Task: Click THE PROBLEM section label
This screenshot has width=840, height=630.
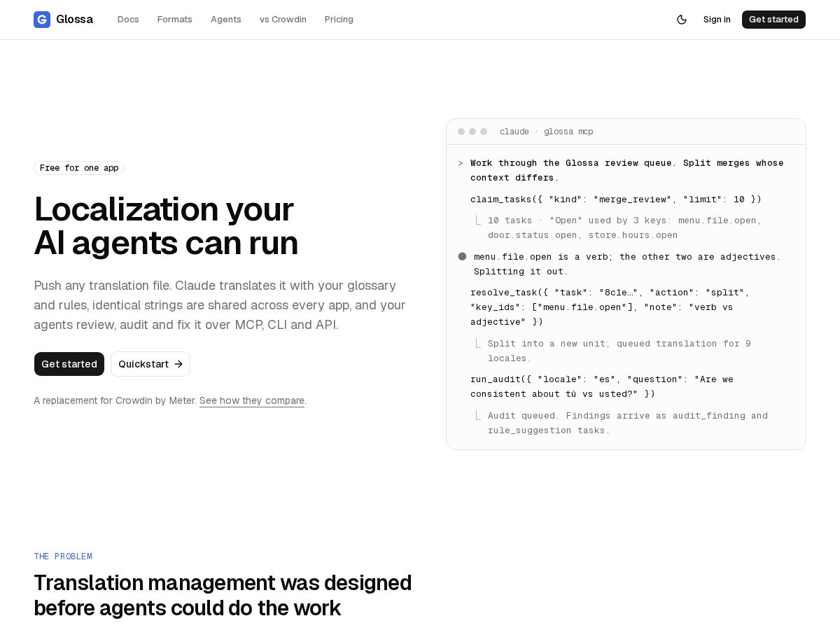Action: pyautogui.click(x=63, y=556)
